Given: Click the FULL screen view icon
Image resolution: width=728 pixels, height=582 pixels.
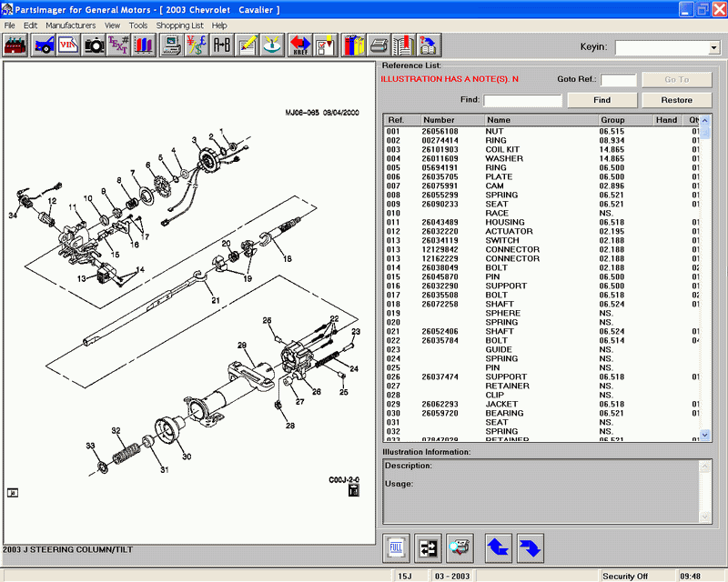Looking at the screenshot, I should [x=396, y=548].
